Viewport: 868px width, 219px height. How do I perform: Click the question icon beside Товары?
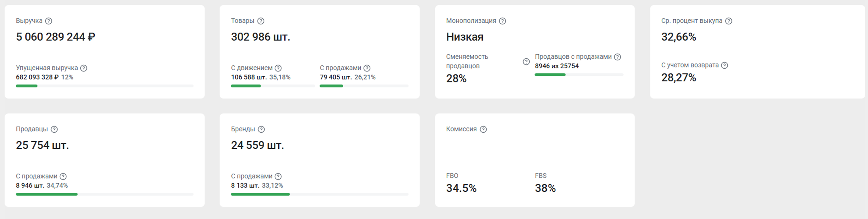261,21
